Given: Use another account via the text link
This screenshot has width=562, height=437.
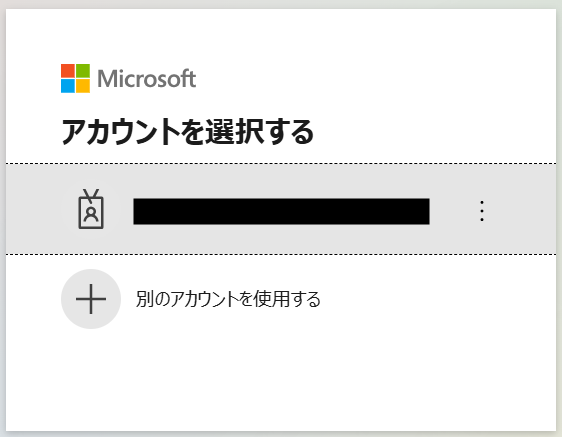Looking at the screenshot, I should (x=228, y=299).
